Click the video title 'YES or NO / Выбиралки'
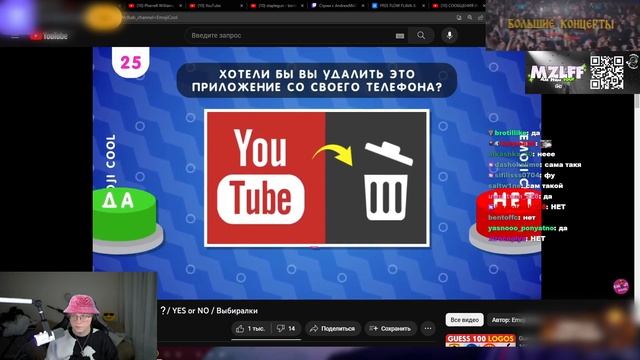The image size is (640, 360). (x=209, y=311)
